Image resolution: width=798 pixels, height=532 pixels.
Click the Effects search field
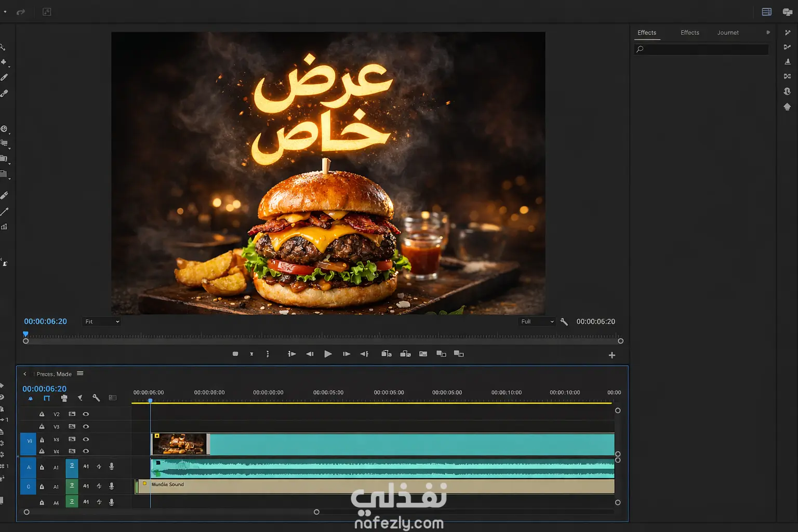tap(701, 49)
